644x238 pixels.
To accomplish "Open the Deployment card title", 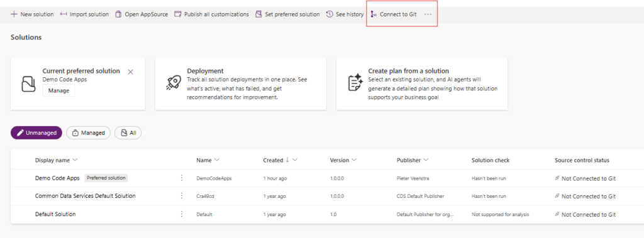I will pos(205,71).
